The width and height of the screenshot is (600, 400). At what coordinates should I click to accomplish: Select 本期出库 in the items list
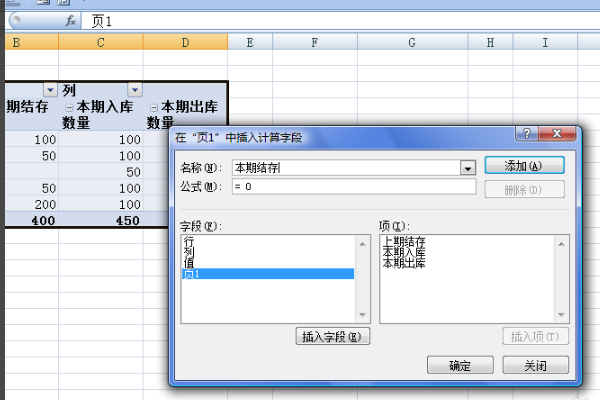tap(404, 263)
